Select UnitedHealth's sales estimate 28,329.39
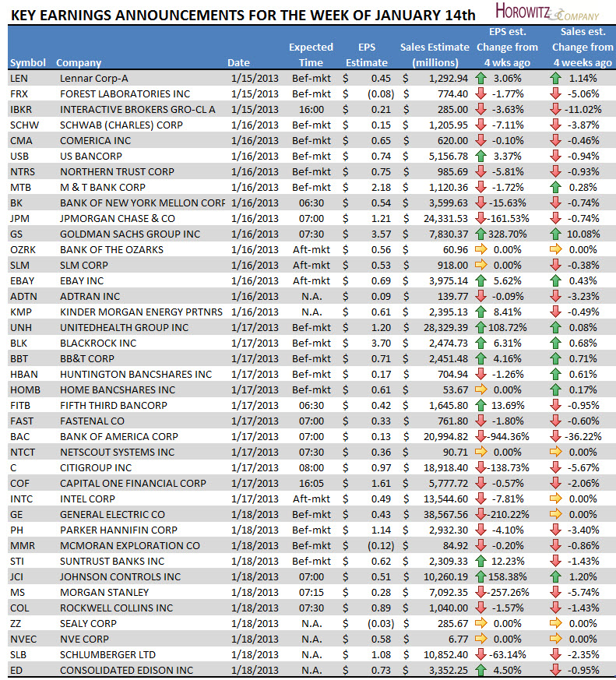Screen dimensions: 616x680 (x=445, y=327)
